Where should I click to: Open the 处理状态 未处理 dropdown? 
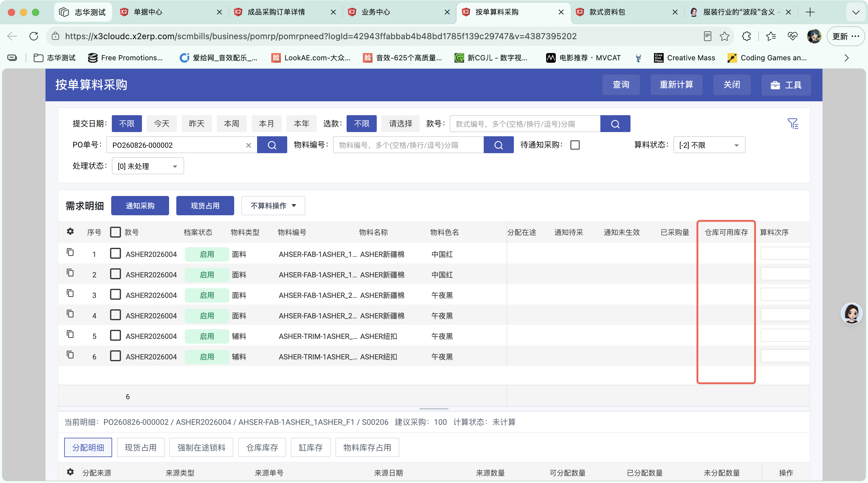click(x=148, y=166)
